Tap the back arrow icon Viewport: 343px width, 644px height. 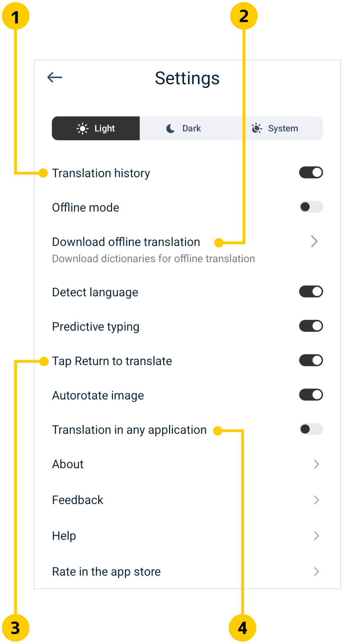point(55,77)
